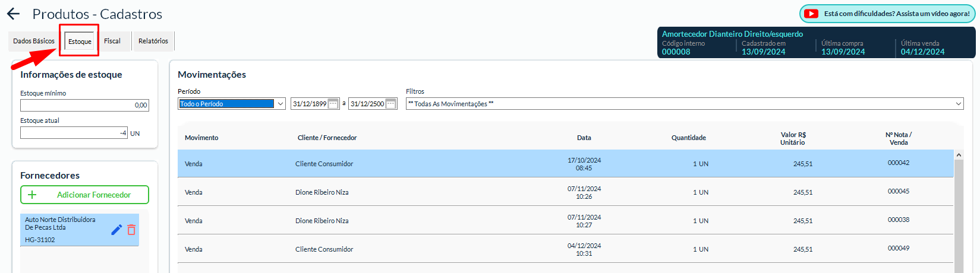Edit supplier Auto Norte with pencil icon
The image size is (980, 273).
(x=116, y=230)
